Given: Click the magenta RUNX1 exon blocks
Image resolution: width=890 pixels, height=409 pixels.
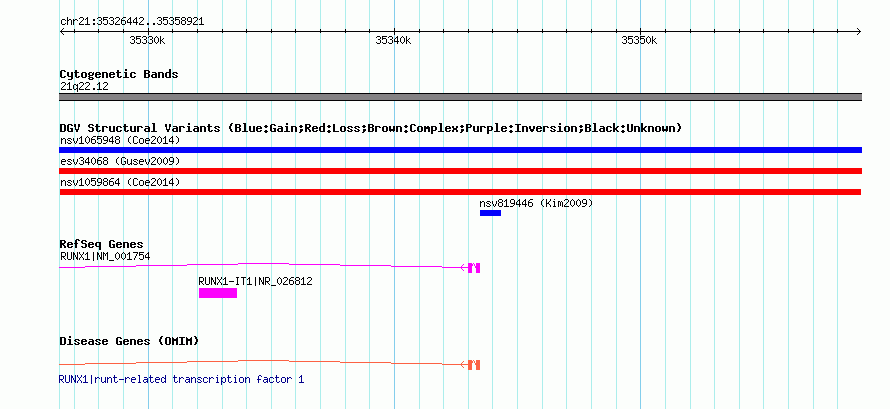Looking at the screenshot, I should pyautogui.click(x=475, y=268).
